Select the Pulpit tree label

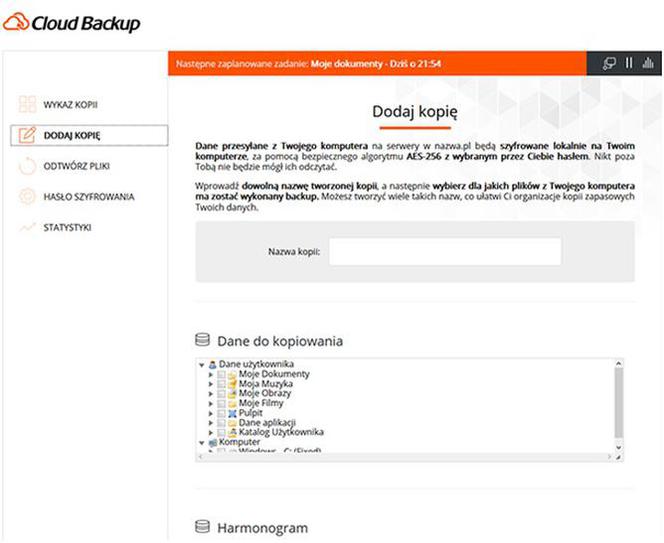pos(251,413)
